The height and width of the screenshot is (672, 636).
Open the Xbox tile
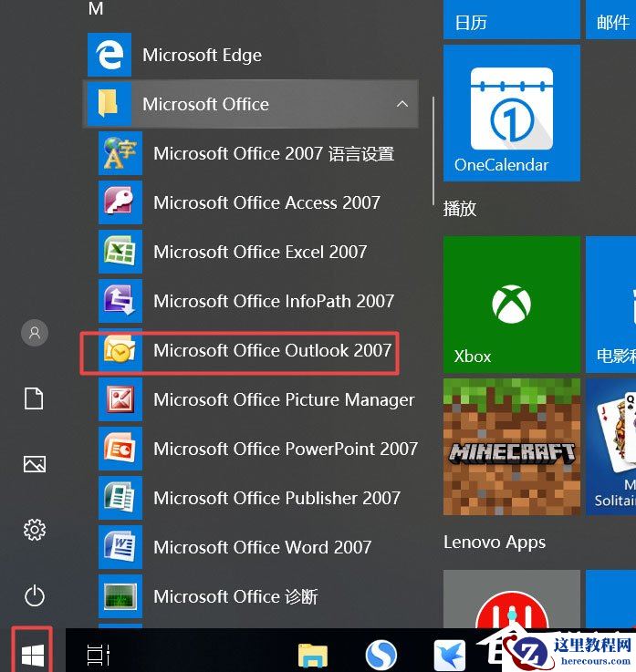pos(512,305)
